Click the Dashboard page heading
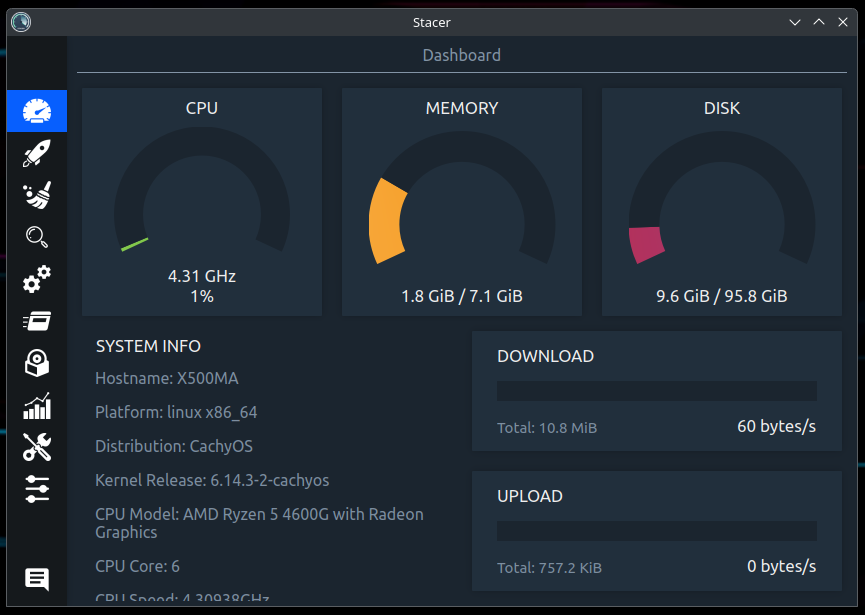Screen dimensions: 865x615 [462, 55]
